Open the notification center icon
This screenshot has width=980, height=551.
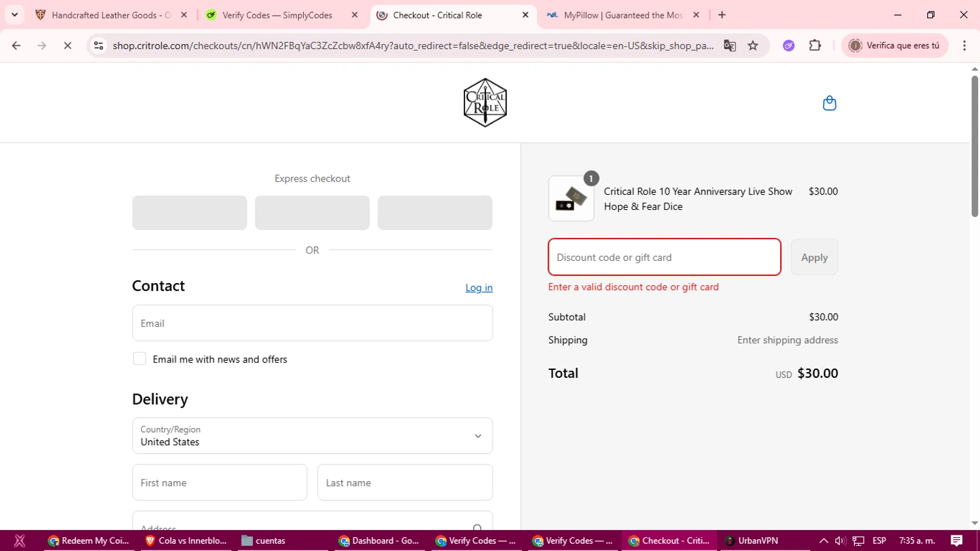956,541
